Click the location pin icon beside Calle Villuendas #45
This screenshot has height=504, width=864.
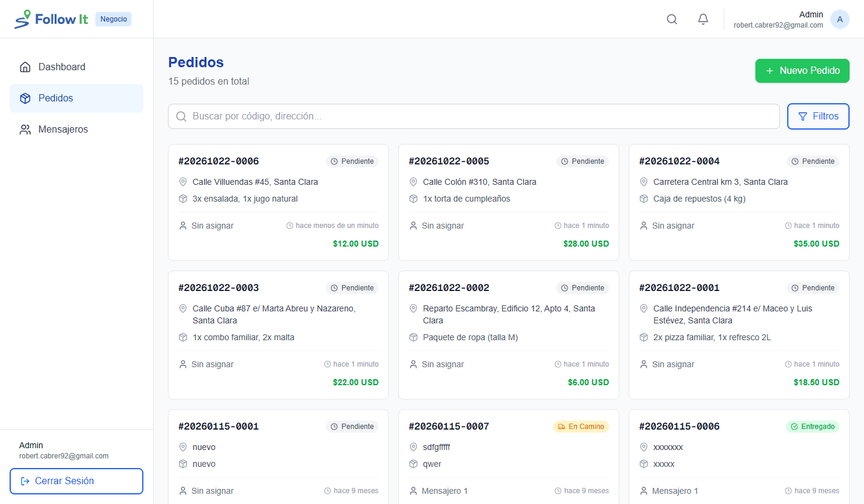[183, 182]
